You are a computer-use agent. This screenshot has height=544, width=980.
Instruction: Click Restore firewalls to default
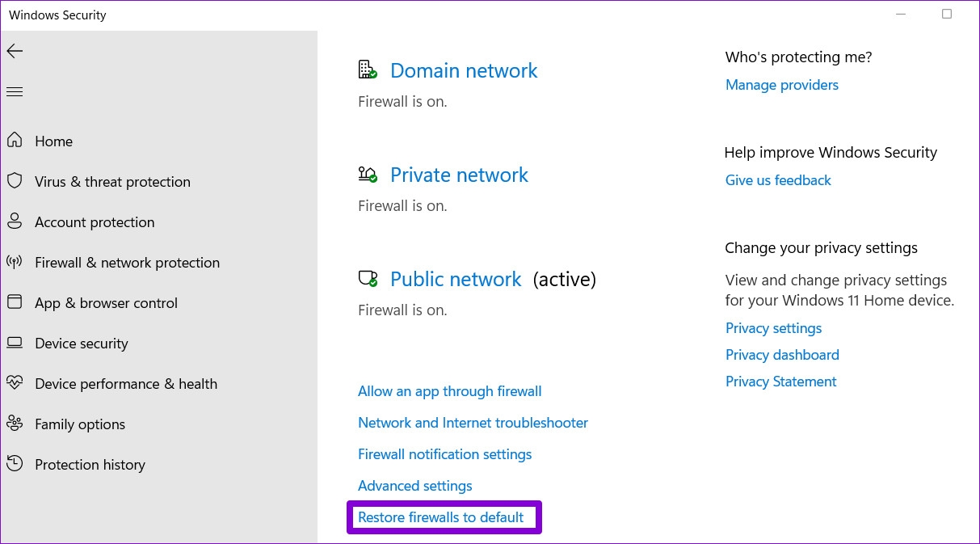tap(441, 517)
